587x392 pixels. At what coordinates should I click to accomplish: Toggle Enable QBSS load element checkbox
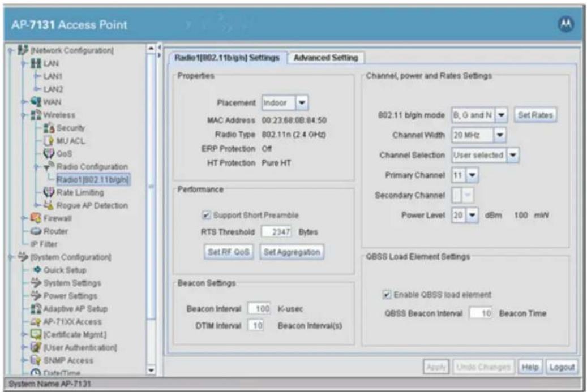387,294
